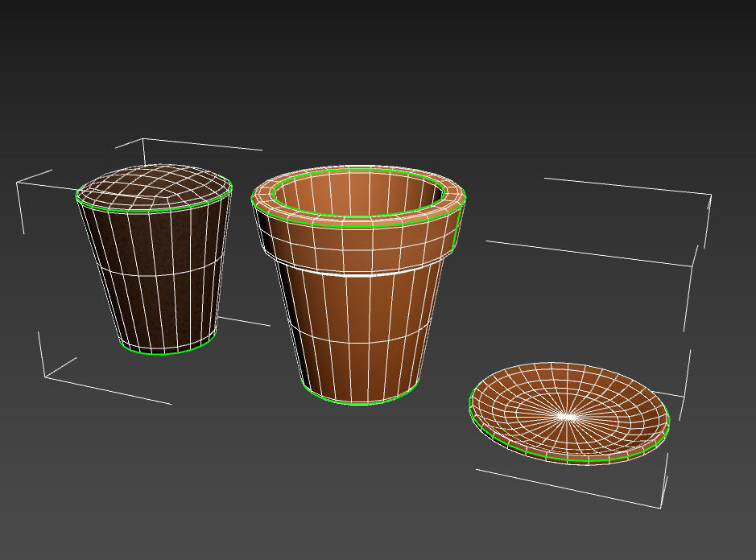This screenshot has width=756, height=560.
Task: Click empty dark viewport background to deselect
Action: (x=386, y=72)
